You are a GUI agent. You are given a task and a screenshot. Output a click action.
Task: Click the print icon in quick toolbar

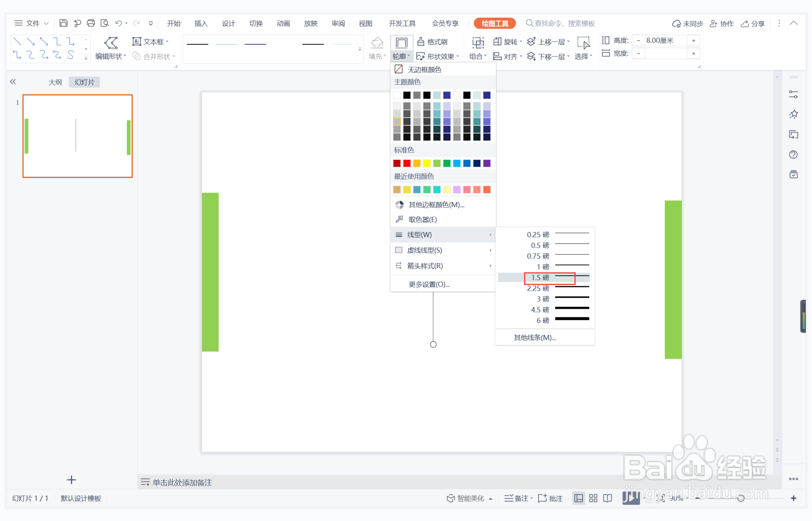coord(91,23)
